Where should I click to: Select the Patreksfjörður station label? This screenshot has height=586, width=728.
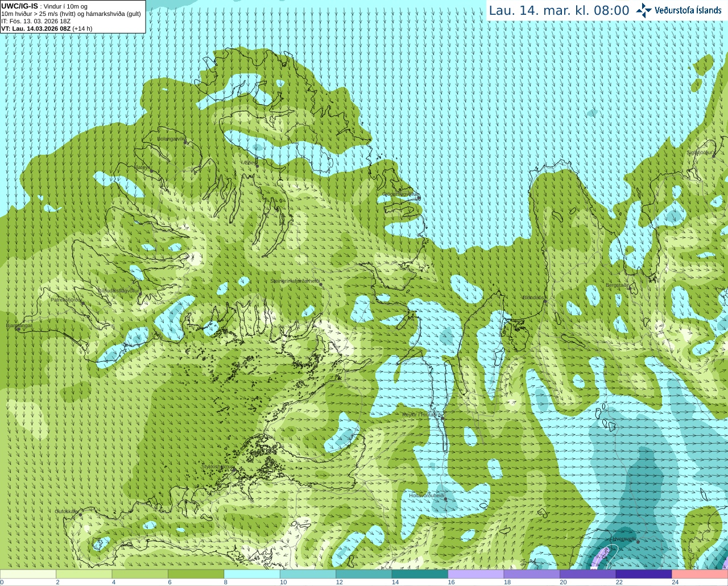[66, 299]
